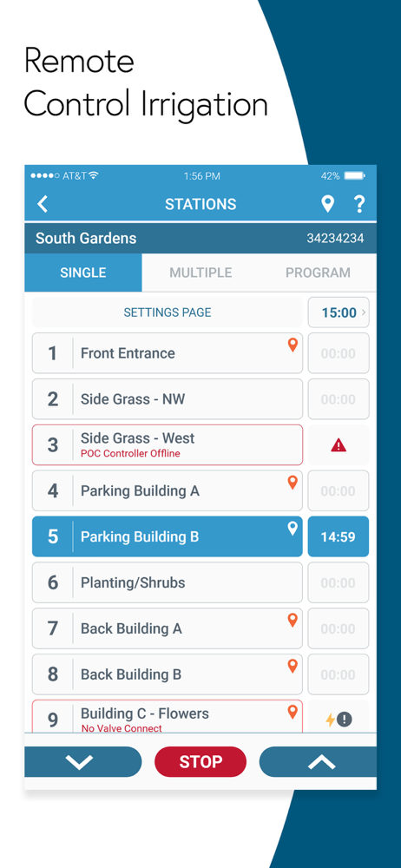Select station 6 Planting/Shrubs
The image size is (401, 868).
coord(168,582)
